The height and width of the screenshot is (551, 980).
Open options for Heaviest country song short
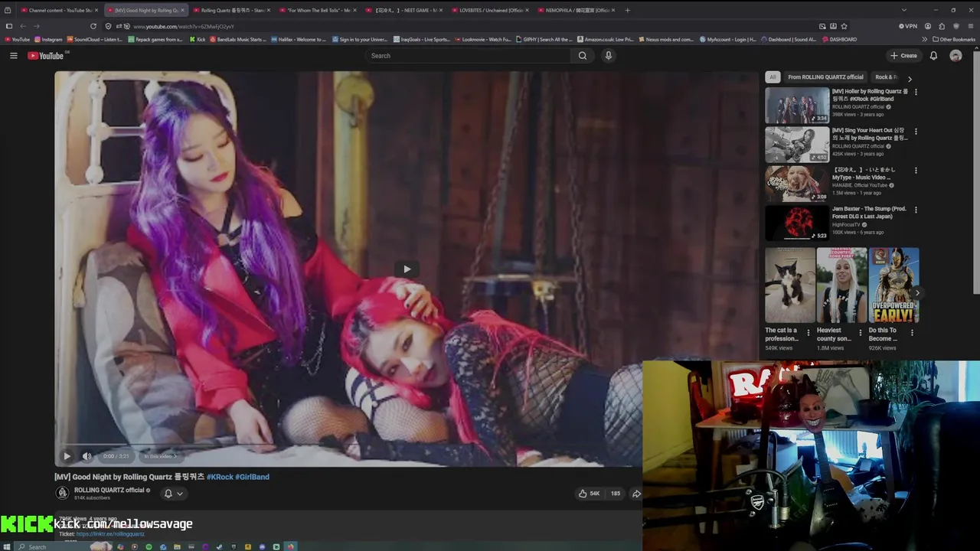coord(860,332)
